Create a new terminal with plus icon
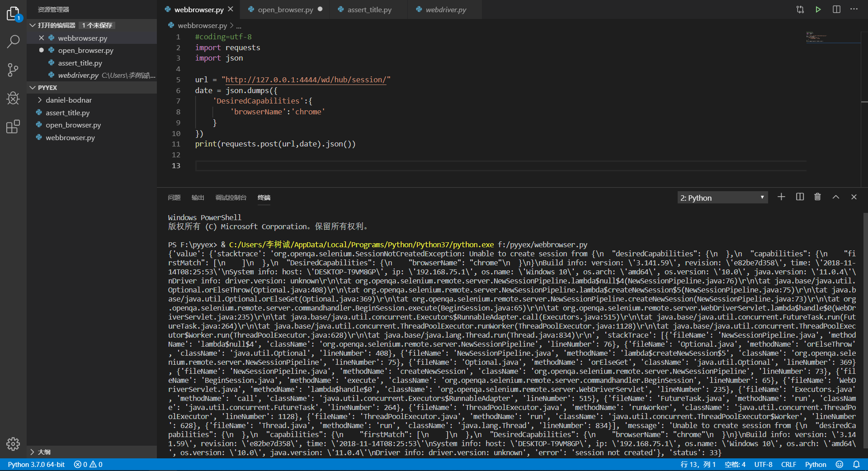The width and height of the screenshot is (868, 471). click(781, 197)
